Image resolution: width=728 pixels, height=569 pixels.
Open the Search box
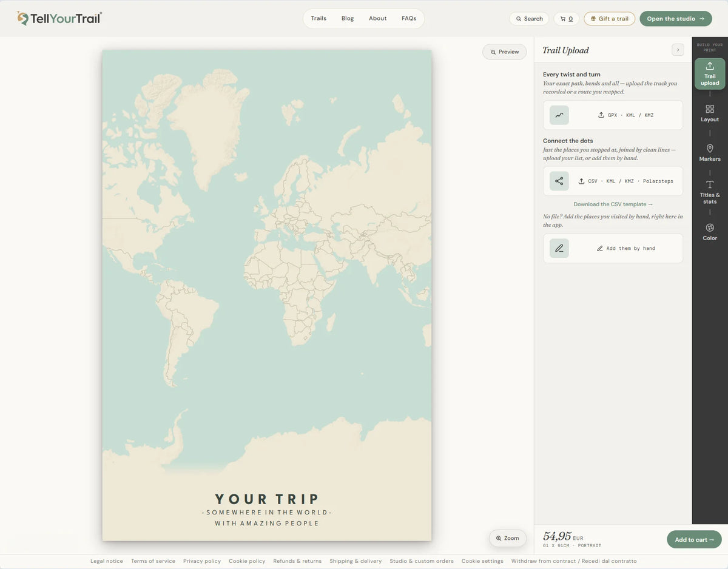[529, 19]
